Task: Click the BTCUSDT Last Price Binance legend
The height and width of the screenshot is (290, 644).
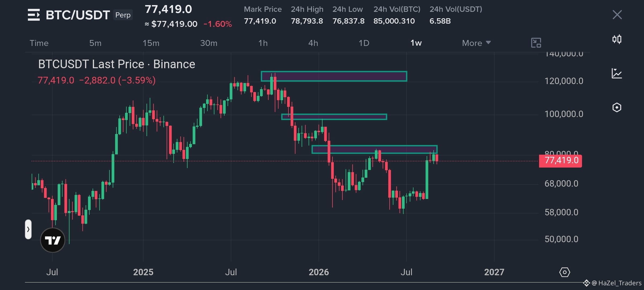Action: (117, 64)
